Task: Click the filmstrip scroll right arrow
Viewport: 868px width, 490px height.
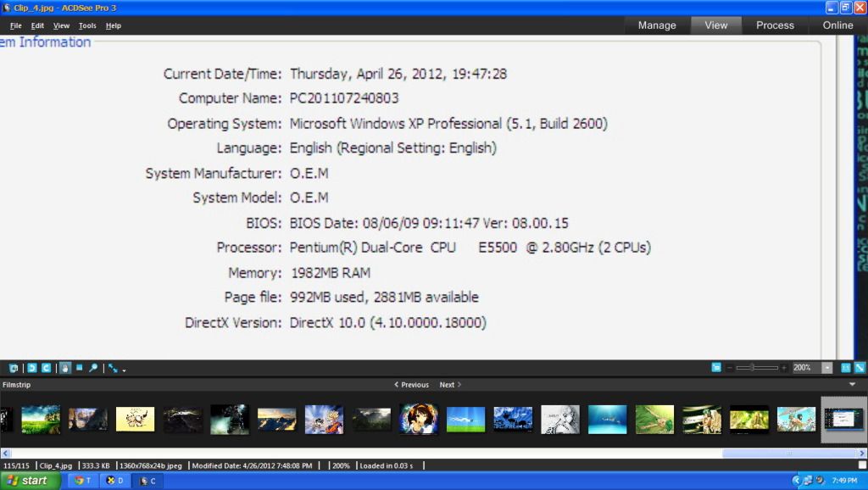Action: [x=862, y=453]
